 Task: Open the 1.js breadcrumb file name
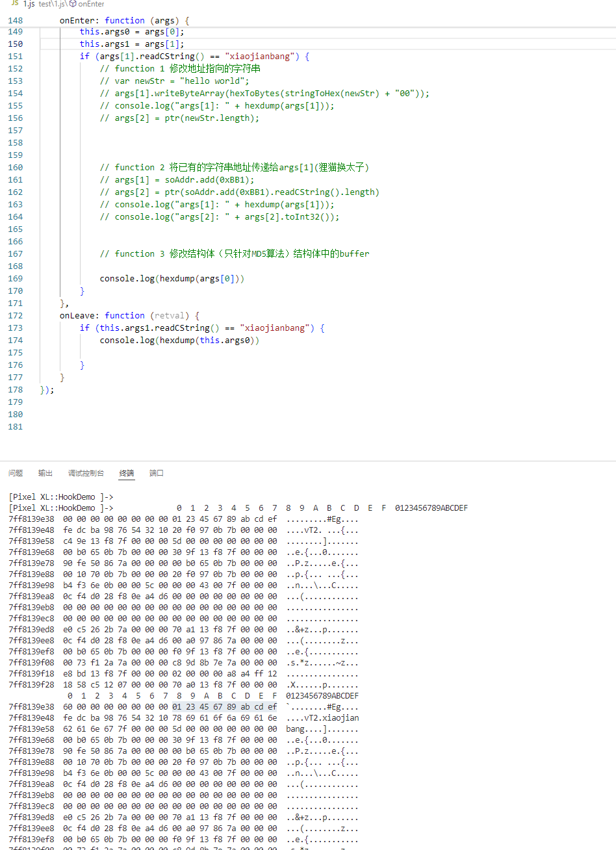point(29,4)
